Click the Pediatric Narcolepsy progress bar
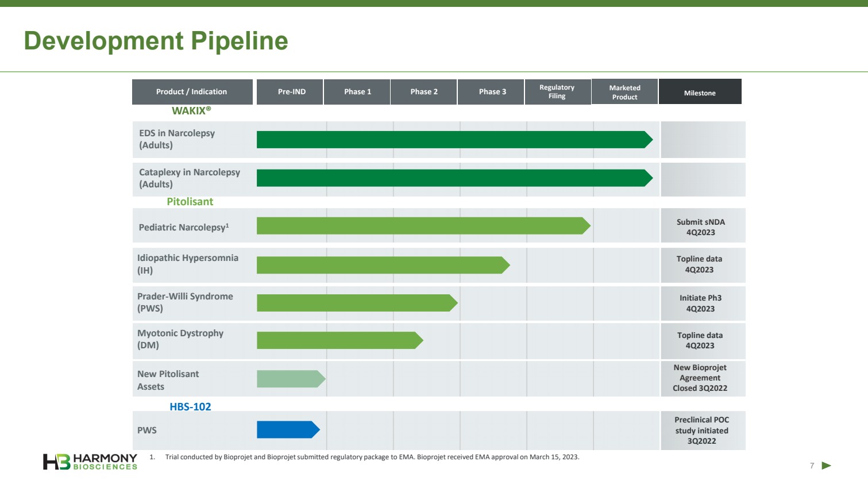 tap(422, 226)
